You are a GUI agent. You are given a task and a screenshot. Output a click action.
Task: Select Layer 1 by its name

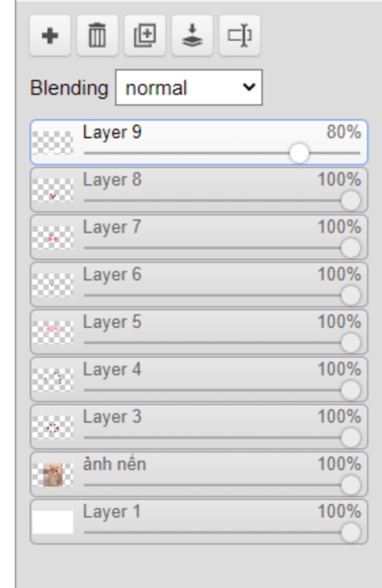click(x=112, y=512)
